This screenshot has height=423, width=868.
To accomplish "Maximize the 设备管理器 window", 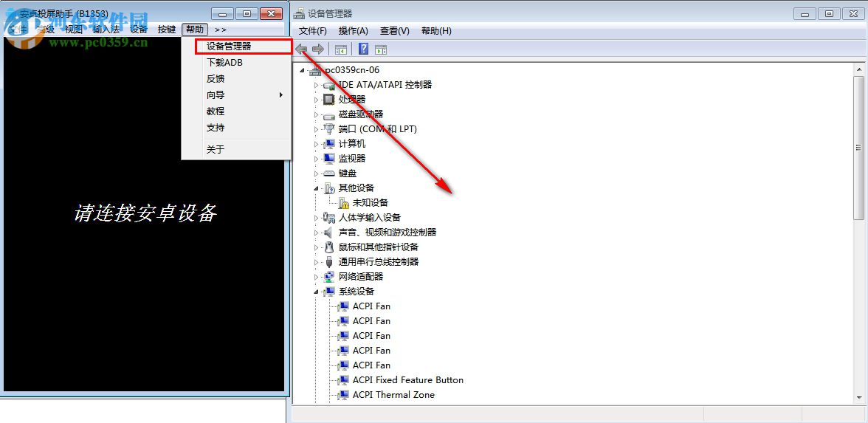I will pos(830,14).
